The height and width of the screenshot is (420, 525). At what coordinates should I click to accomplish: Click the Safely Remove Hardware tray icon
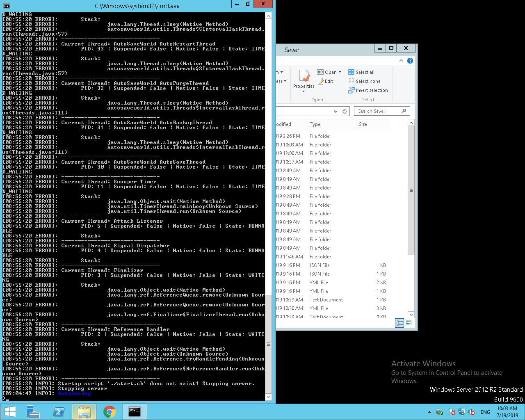click(440, 412)
